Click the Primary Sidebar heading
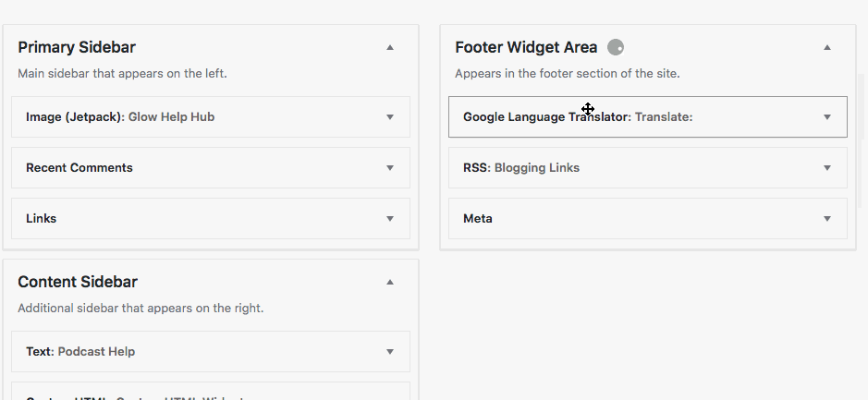 (x=77, y=48)
